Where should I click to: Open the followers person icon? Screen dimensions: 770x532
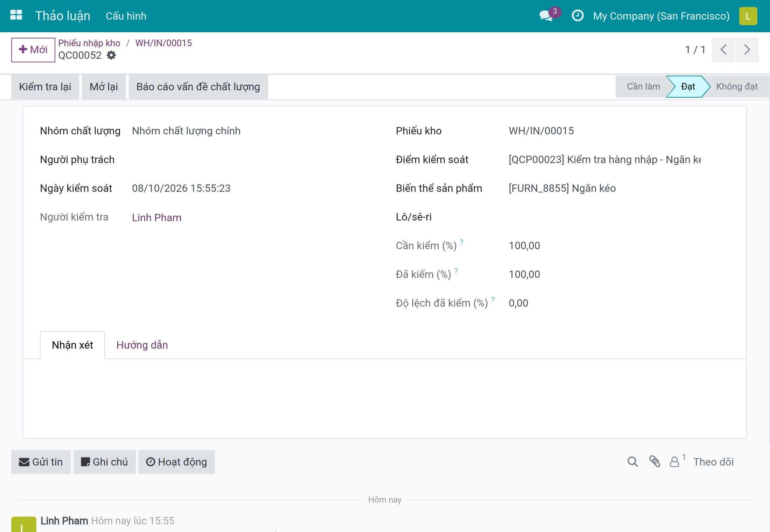674,462
